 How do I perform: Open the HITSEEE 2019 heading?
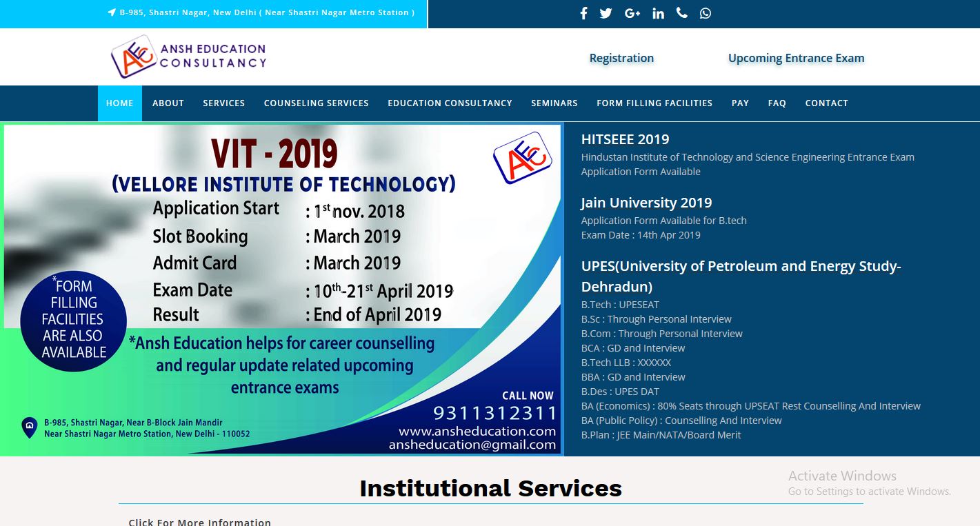pyautogui.click(x=625, y=139)
